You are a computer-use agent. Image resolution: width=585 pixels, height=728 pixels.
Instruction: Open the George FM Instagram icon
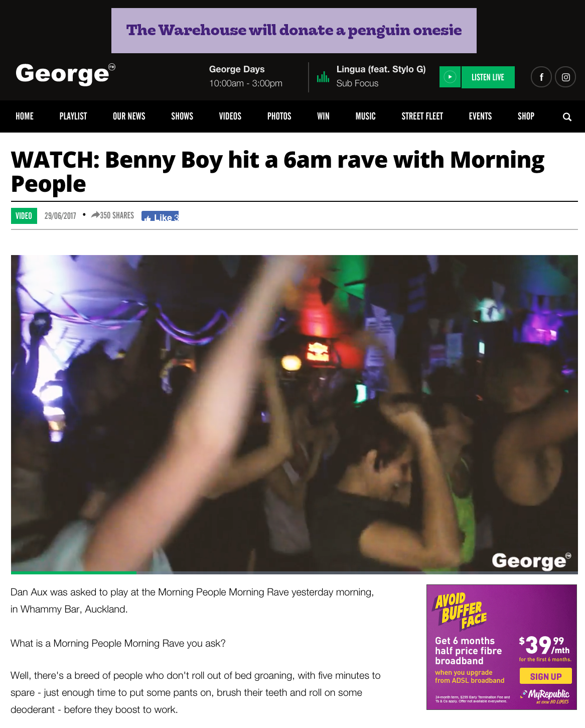pyautogui.click(x=565, y=77)
